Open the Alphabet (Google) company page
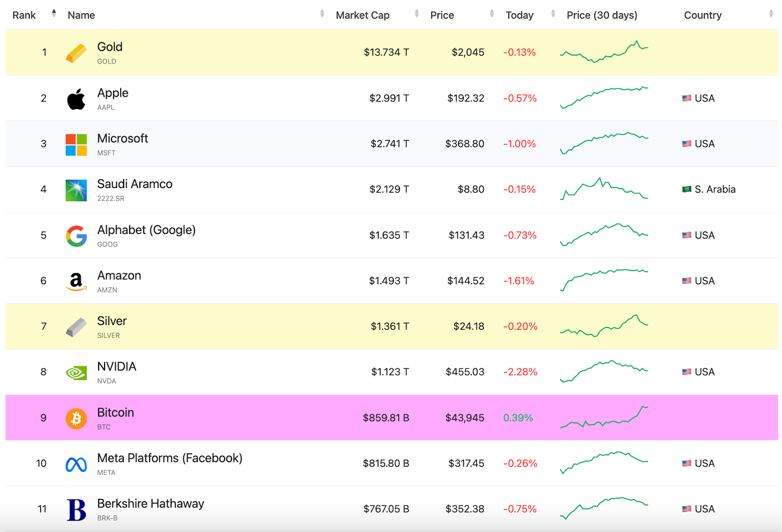The image size is (782, 532). coord(147,230)
